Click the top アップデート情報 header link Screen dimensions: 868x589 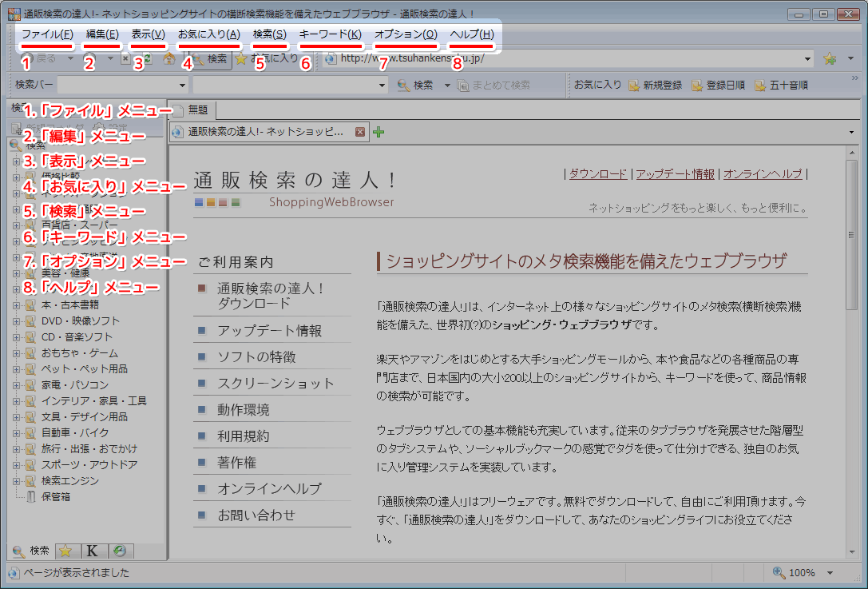tap(675, 174)
